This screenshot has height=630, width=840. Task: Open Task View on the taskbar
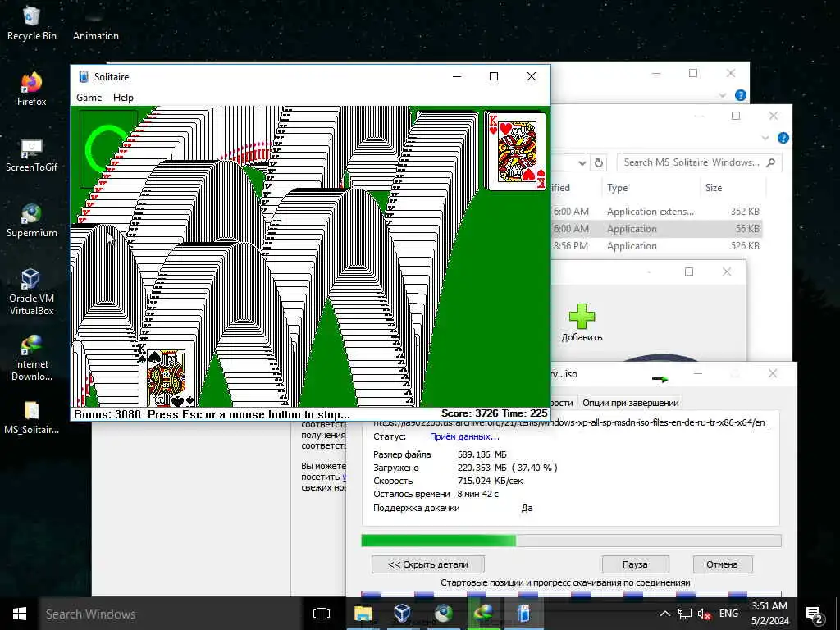tap(321, 614)
